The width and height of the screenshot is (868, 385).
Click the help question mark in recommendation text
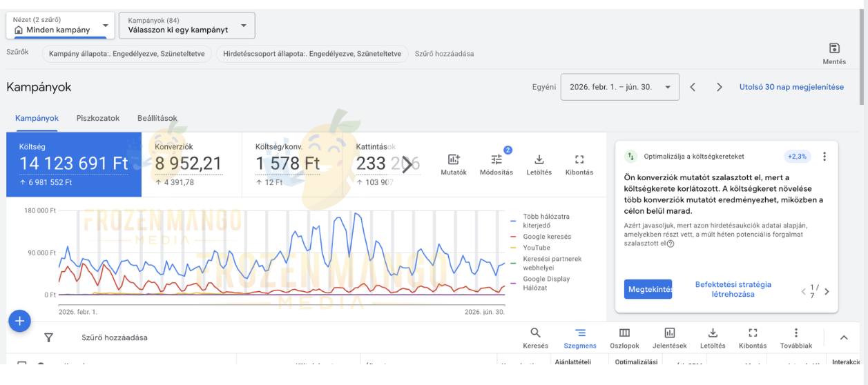(671, 244)
